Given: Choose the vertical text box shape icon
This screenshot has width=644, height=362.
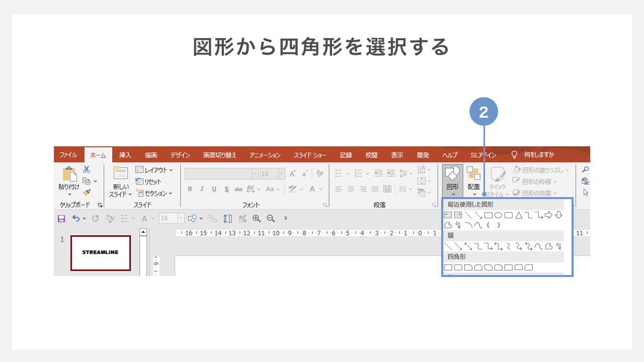Looking at the screenshot, I should (x=458, y=215).
